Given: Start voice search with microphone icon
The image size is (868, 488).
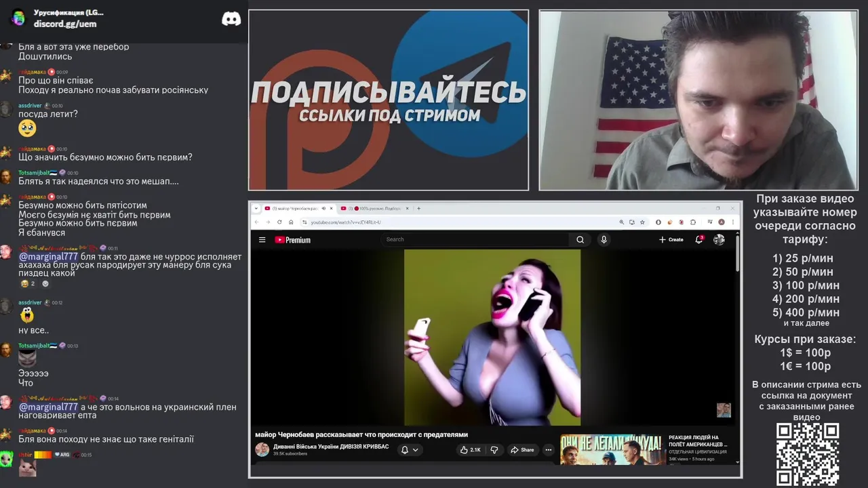Looking at the screenshot, I should (604, 239).
